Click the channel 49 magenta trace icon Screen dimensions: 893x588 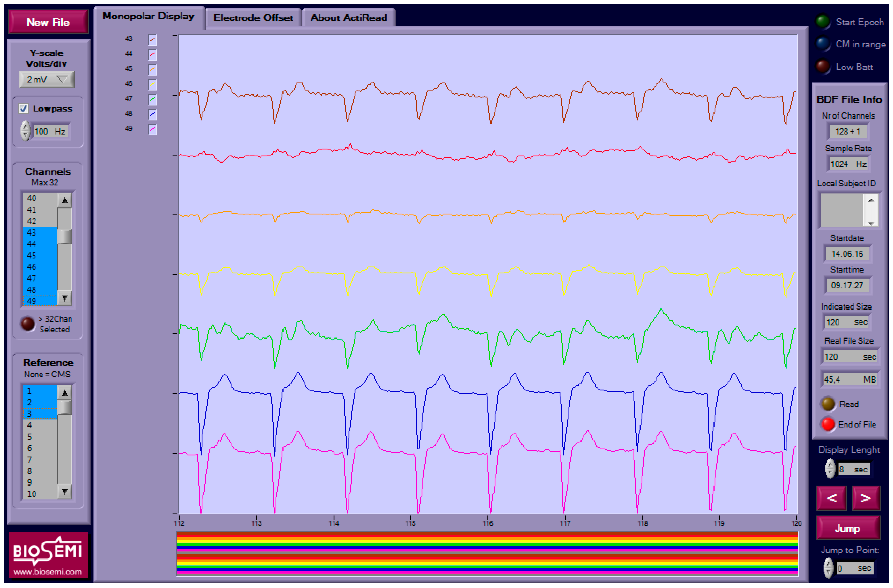[x=152, y=129]
